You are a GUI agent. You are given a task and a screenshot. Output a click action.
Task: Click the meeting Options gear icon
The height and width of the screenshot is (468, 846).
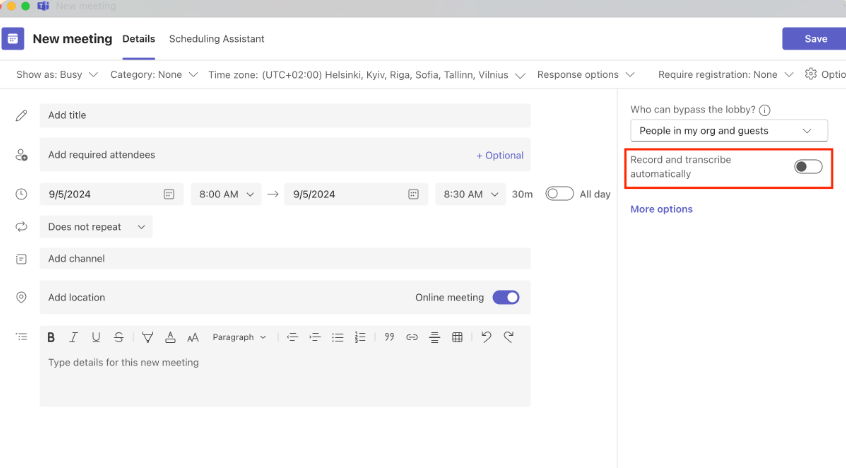tap(811, 74)
